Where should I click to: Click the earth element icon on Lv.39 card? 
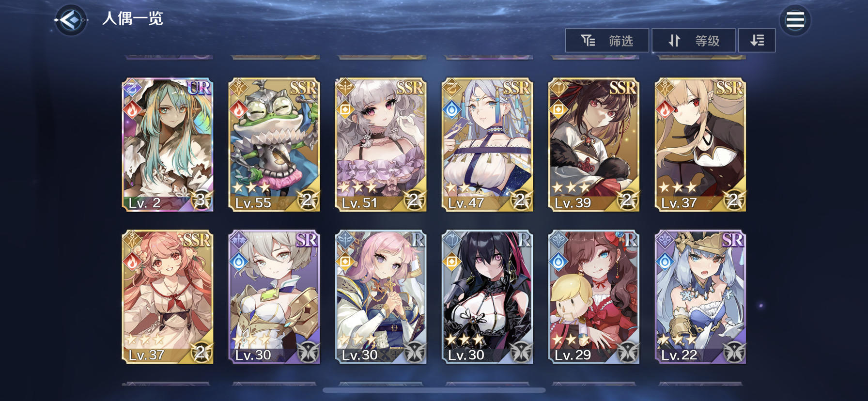click(558, 110)
